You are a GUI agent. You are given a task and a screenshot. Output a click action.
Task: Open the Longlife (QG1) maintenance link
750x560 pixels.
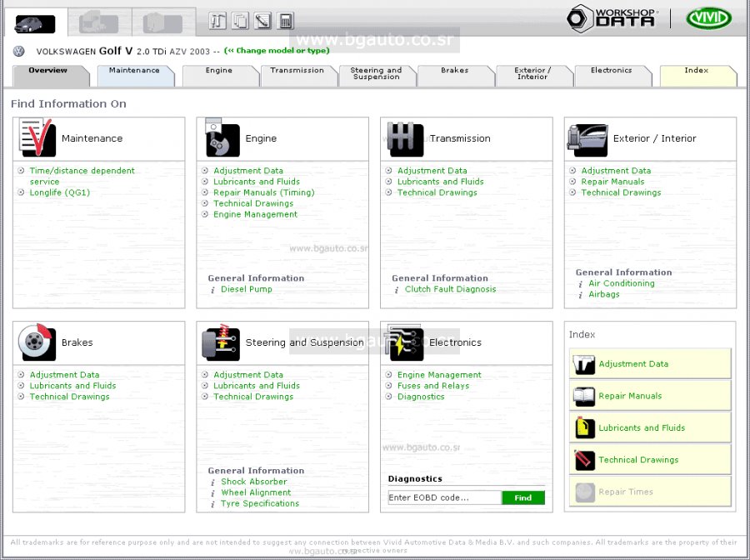[x=60, y=192]
